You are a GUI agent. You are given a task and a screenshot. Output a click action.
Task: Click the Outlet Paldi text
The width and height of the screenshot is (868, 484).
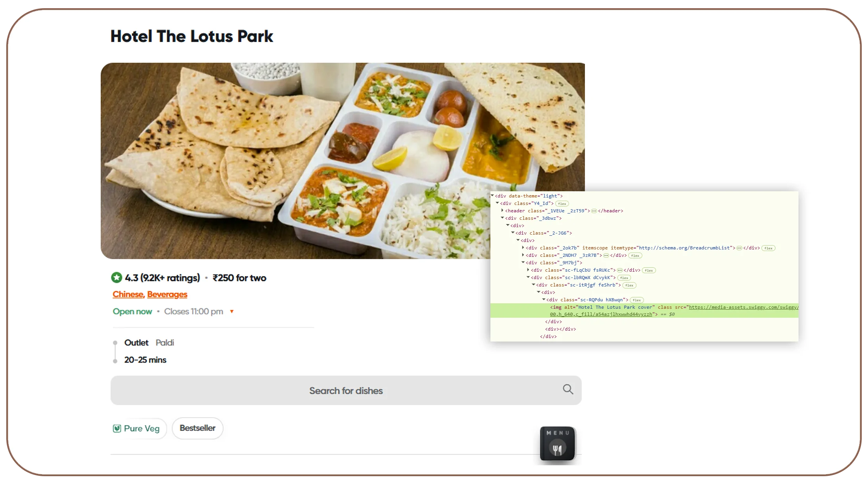tap(149, 343)
